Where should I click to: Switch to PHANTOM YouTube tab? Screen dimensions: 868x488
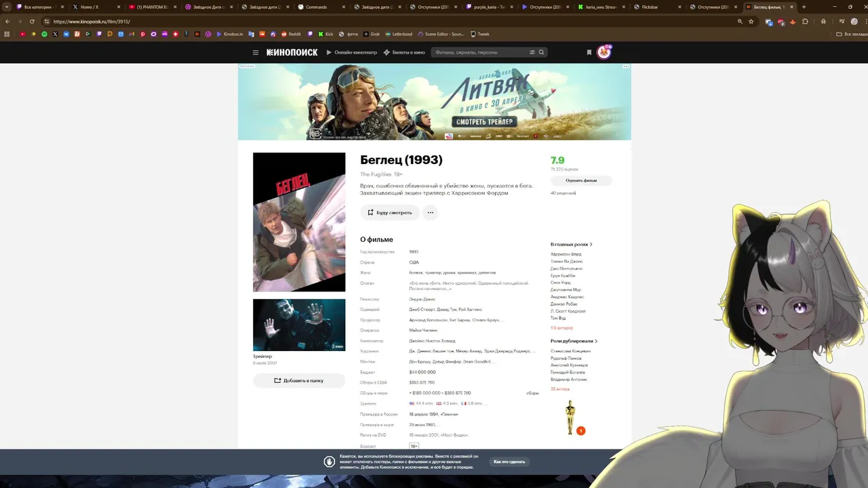pyautogui.click(x=153, y=7)
